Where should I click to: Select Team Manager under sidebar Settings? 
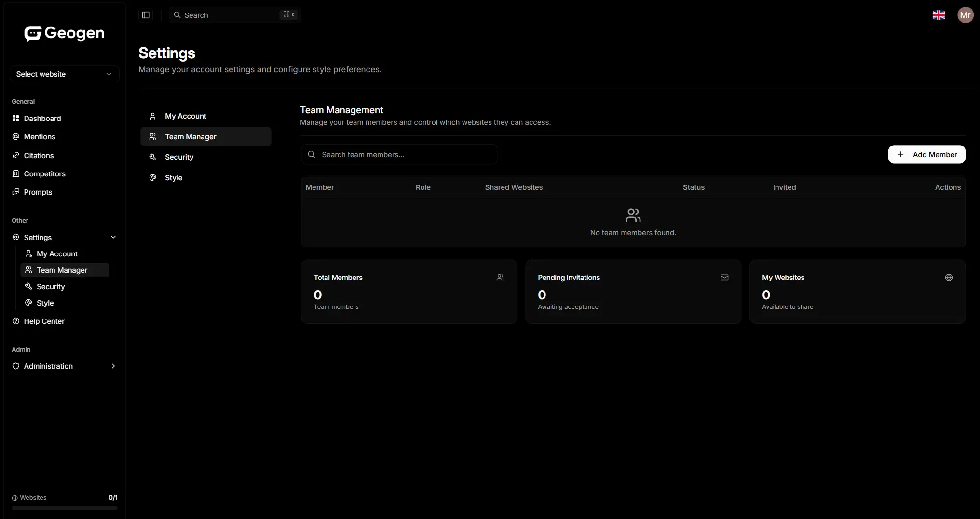coord(65,270)
